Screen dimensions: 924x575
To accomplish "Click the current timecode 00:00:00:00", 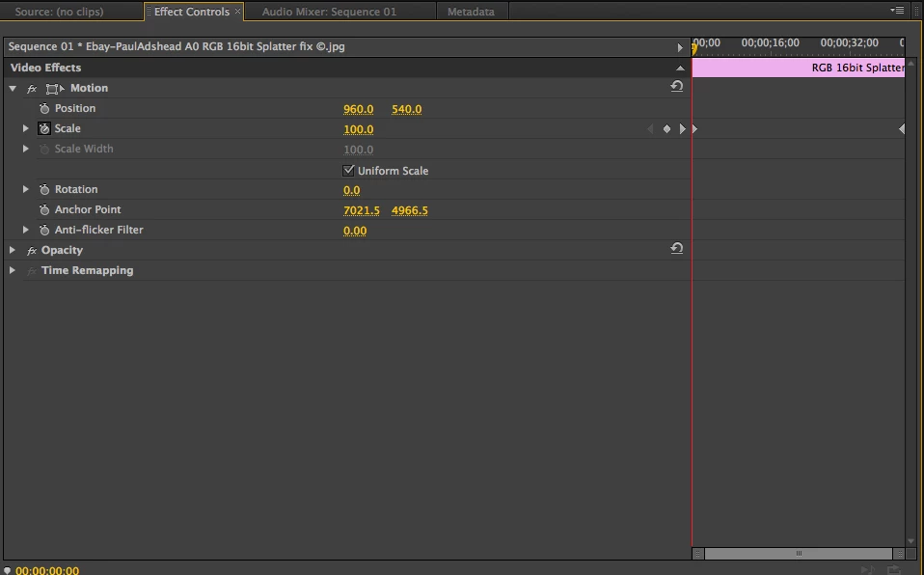I will click(47, 570).
